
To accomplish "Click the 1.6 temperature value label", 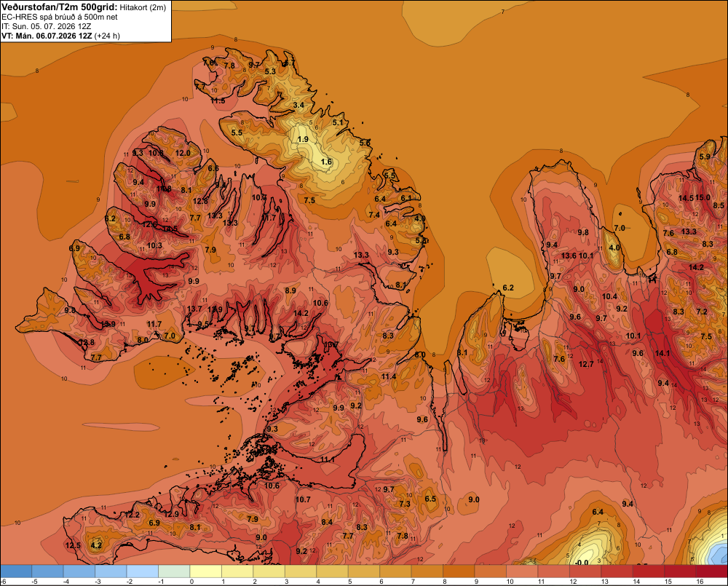I will (326, 162).
